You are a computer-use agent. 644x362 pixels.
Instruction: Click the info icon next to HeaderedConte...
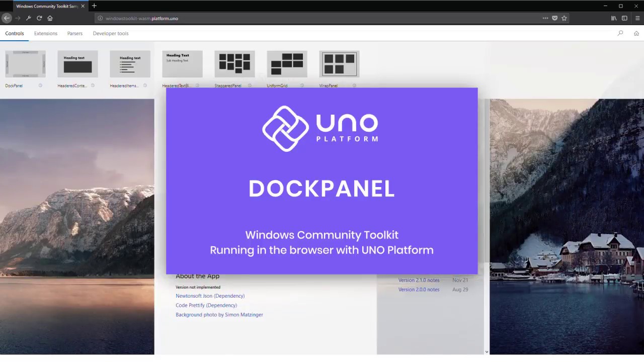point(93,85)
